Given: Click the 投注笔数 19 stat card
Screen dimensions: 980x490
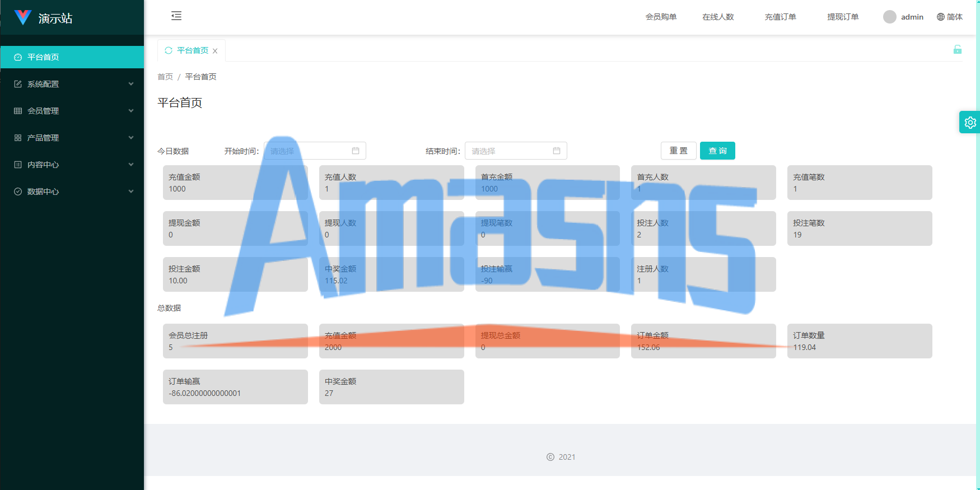Looking at the screenshot, I should click(860, 228).
